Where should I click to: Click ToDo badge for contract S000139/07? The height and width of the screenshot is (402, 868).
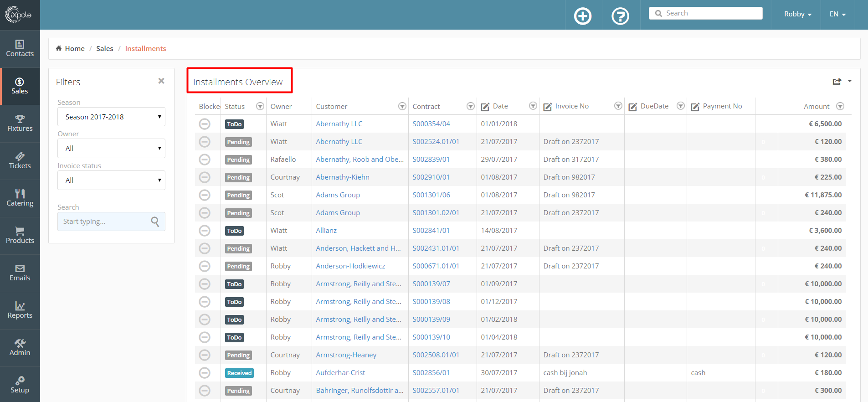(234, 284)
